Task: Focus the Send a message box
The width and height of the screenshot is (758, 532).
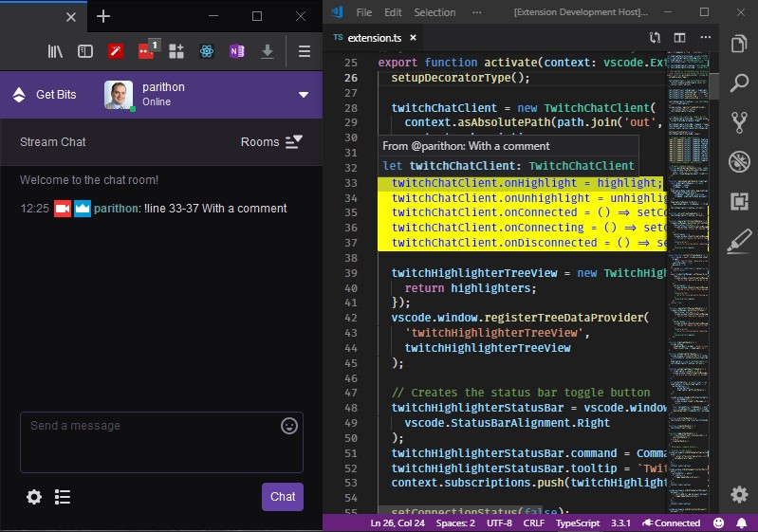Action: click(161, 442)
